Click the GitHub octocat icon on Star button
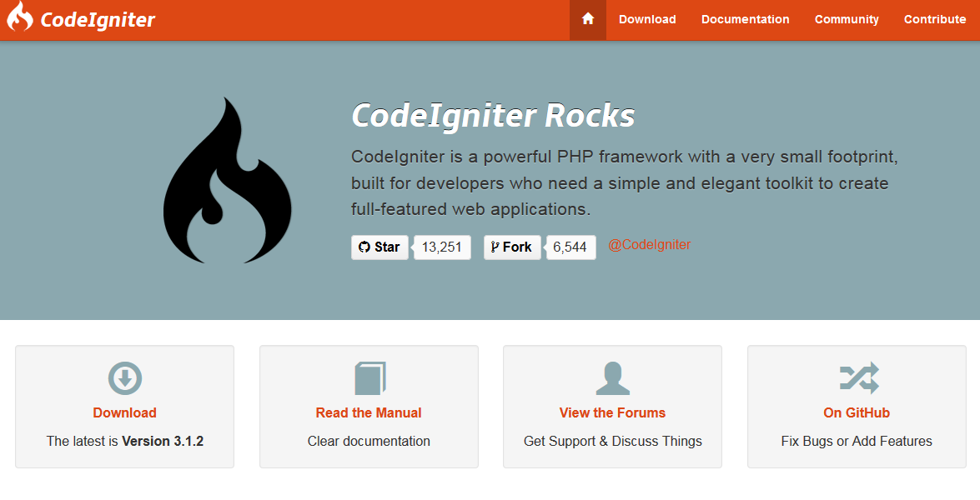Screen dimensions: 980x500 364,247
